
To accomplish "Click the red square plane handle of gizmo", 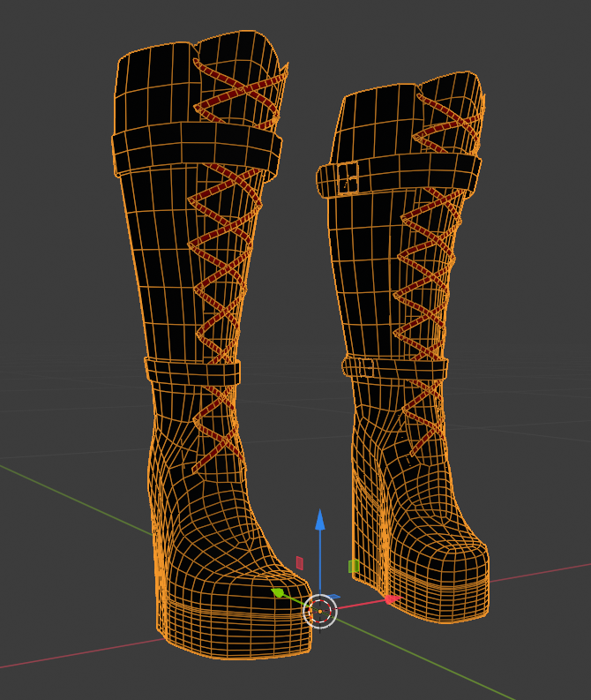I will 300,563.
